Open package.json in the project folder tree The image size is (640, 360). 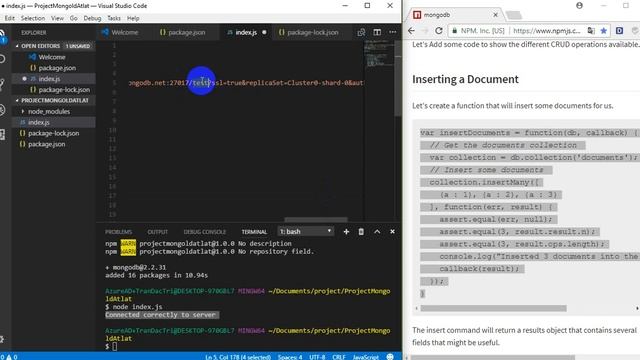point(54,144)
